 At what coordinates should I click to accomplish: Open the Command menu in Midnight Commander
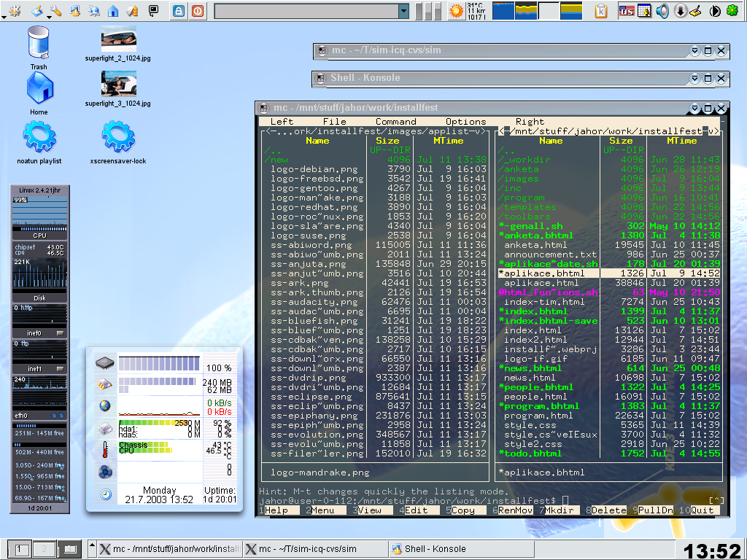coord(395,122)
